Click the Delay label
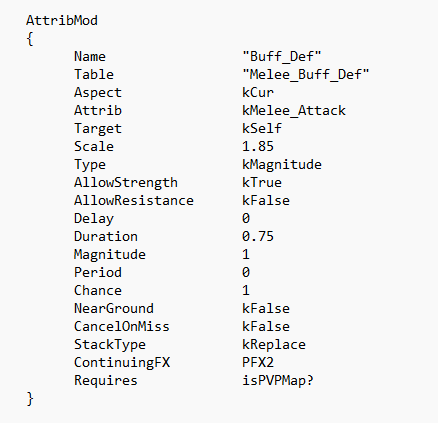Screen dimensions: 438x423 point(94,218)
